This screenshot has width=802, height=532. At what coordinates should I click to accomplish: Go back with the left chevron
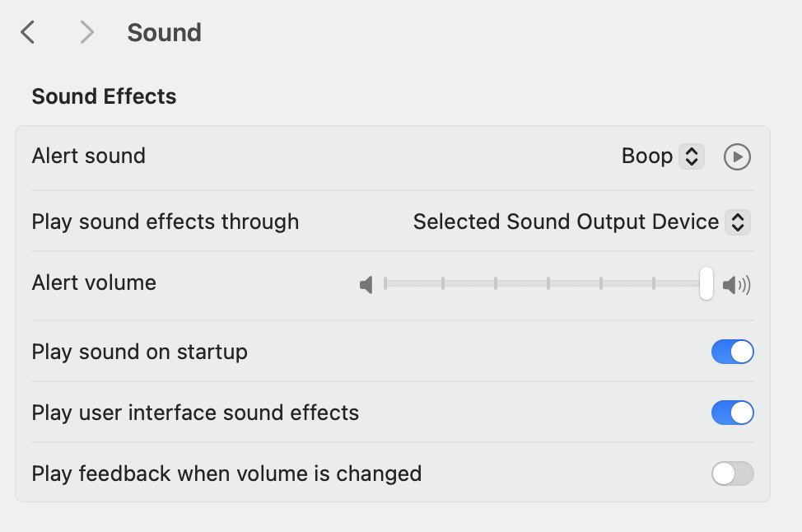click(28, 33)
